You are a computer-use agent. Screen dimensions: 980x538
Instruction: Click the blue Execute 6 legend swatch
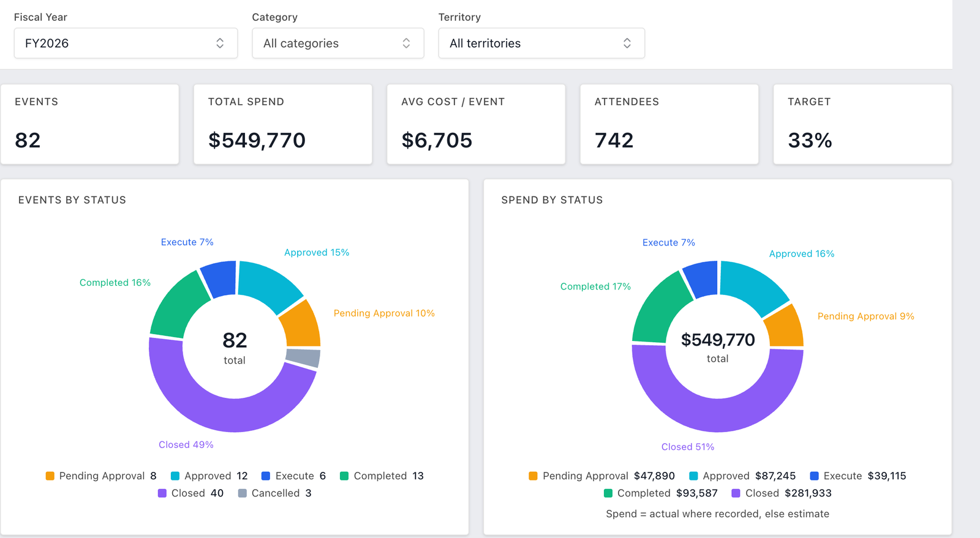point(266,476)
